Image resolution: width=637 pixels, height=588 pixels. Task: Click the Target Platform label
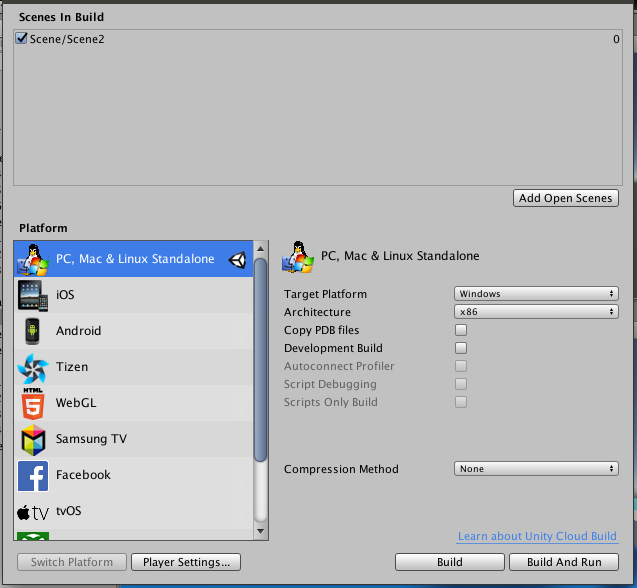[x=325, y=294]
